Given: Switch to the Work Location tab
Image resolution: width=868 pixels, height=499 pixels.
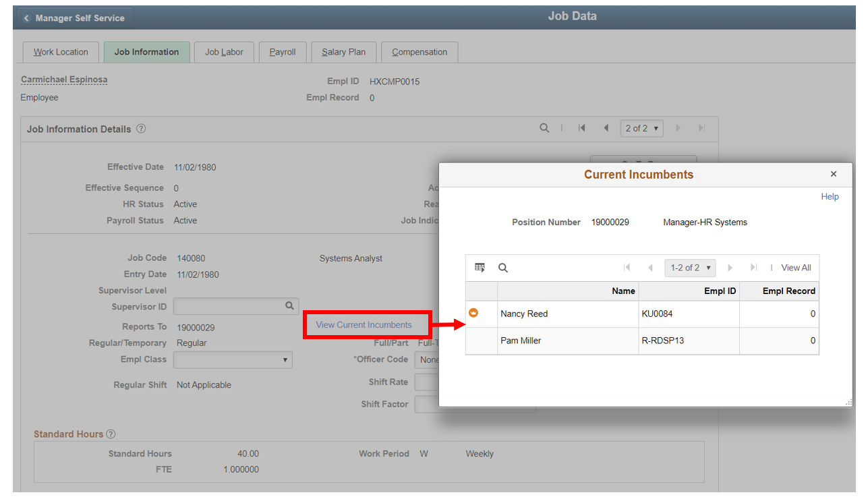Looking at the screenshot, I should tap(61, 52).
